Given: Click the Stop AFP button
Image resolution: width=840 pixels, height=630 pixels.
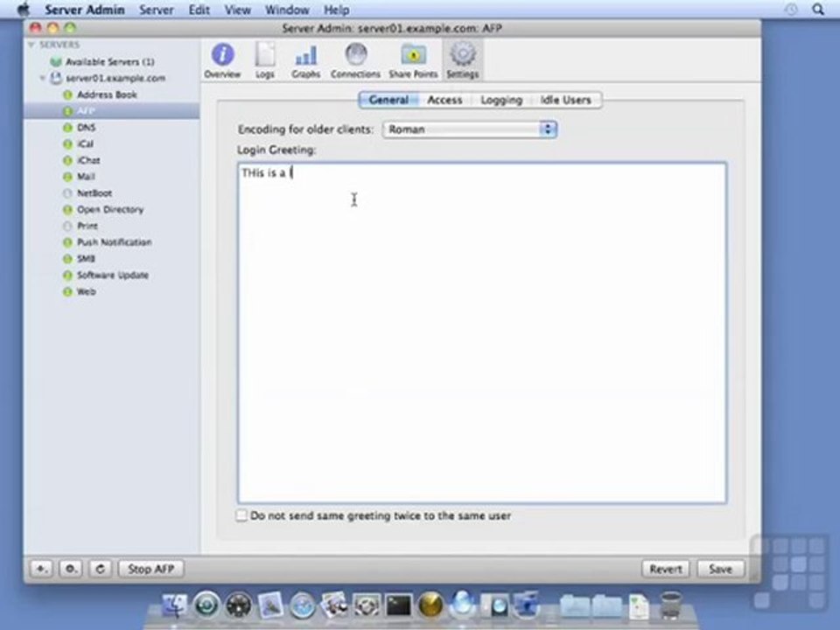Looking at the screenshot, I should [x=151, y=569].
